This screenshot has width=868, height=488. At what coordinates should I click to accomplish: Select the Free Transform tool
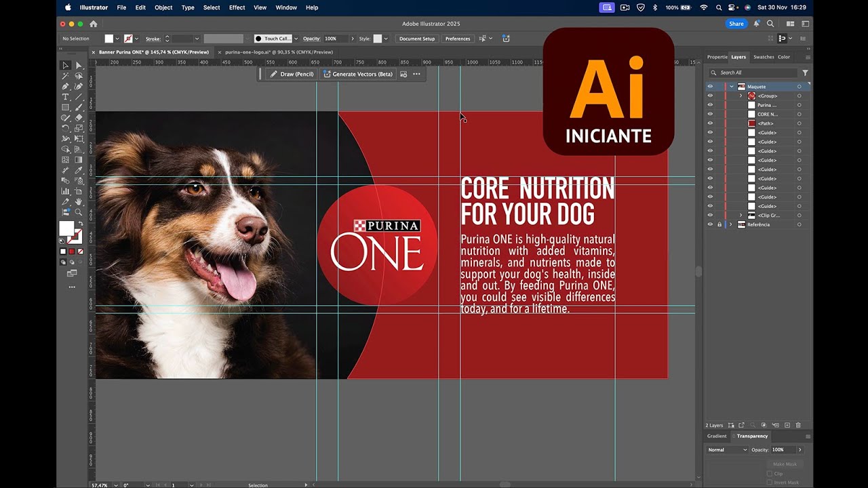79,138
